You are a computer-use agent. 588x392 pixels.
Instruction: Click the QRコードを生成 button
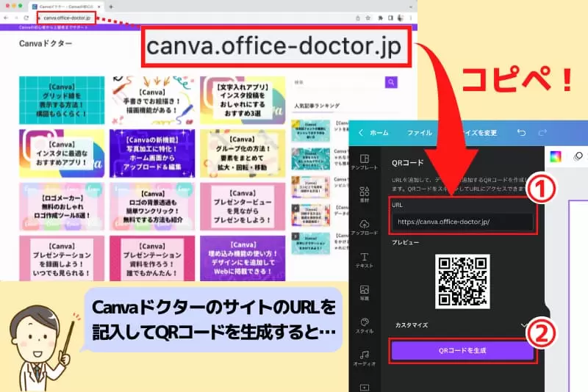(462, 350)
